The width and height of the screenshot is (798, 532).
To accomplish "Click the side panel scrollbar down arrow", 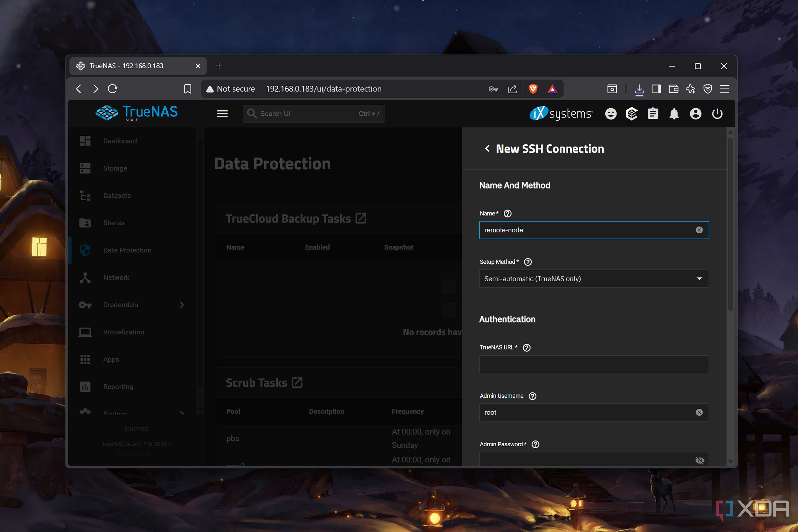I will pyautogui.click(x=731, y=461).
